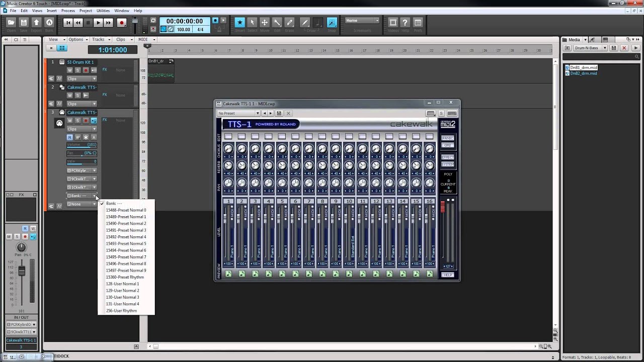644x362 pixels.
Task: Arm SI-Drum Kit 1 track for recording
Action: click(x=86, y=70)
